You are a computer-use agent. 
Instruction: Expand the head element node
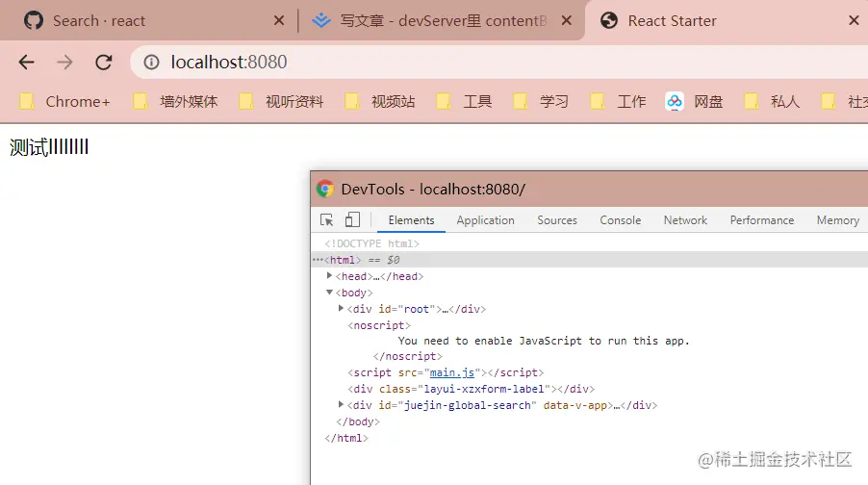coord(329,276)
